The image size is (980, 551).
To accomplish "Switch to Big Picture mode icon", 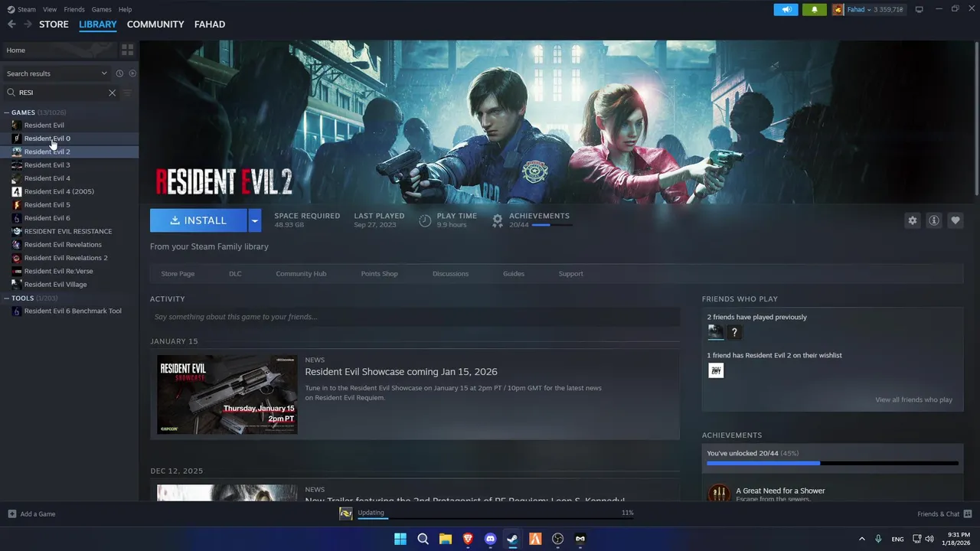I will (920, 9).
